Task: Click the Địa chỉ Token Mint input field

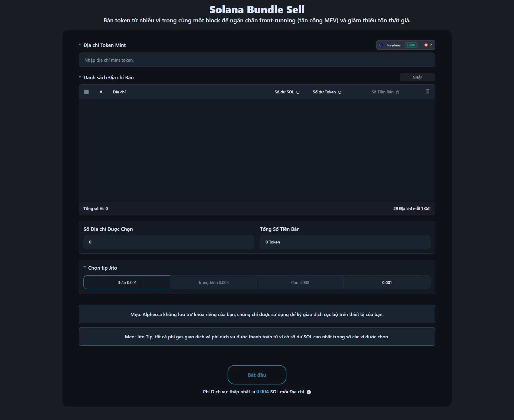Action: point(257,60)
